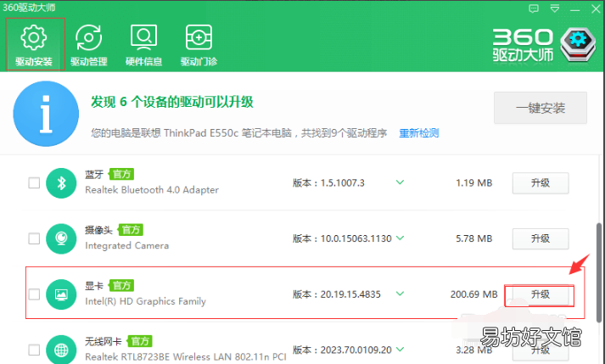Click the 200.69 MB size value

(x=473, y=294)
